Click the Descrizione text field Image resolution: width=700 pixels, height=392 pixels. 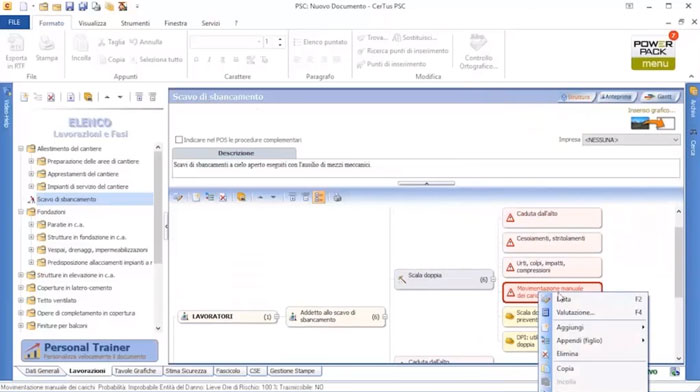[x=426, y=168]
